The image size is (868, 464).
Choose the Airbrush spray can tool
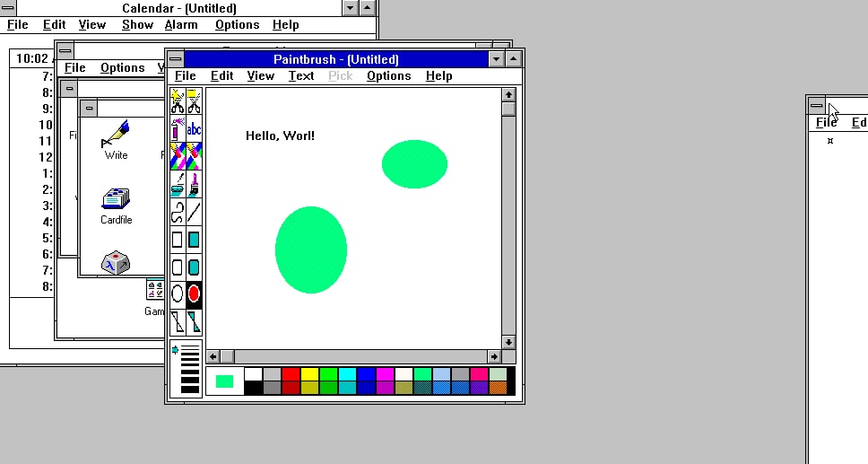pyautogui.click(x=178, y=129)
